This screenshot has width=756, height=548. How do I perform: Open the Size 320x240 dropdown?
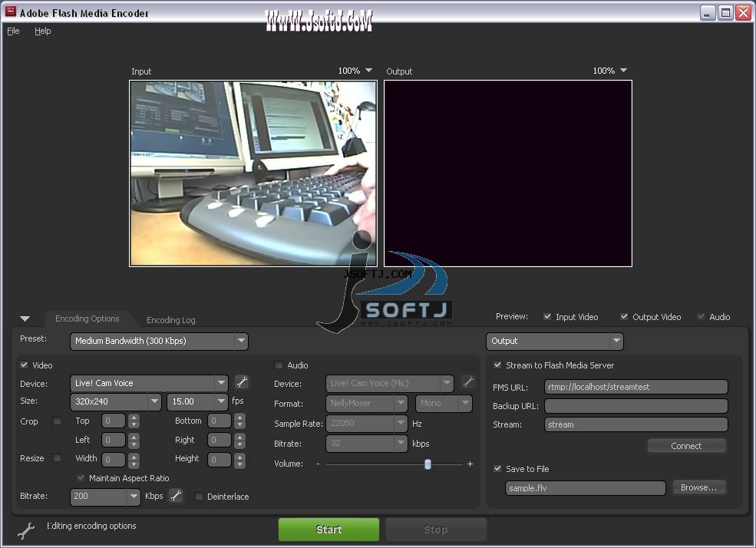[116, 401]
